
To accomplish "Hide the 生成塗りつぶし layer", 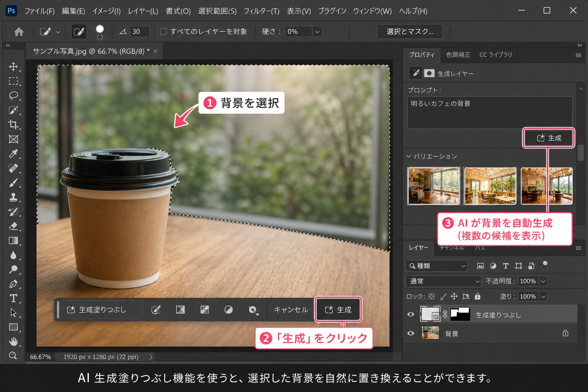I will [x=411, y=314].
